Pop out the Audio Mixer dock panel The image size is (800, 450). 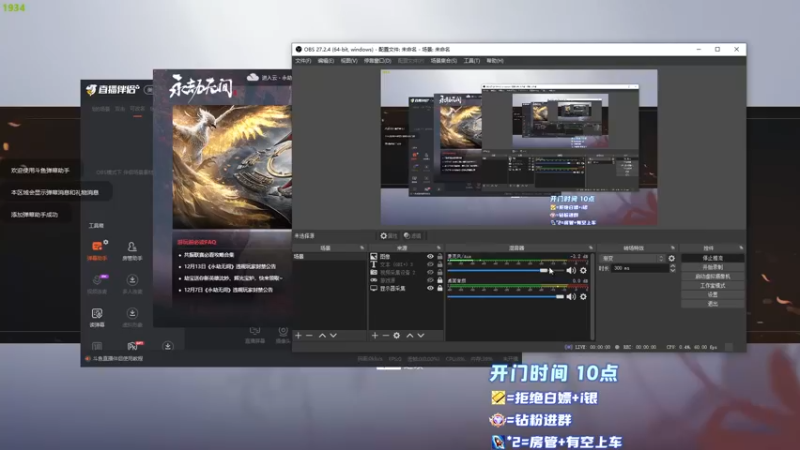[x=591, y=248]
